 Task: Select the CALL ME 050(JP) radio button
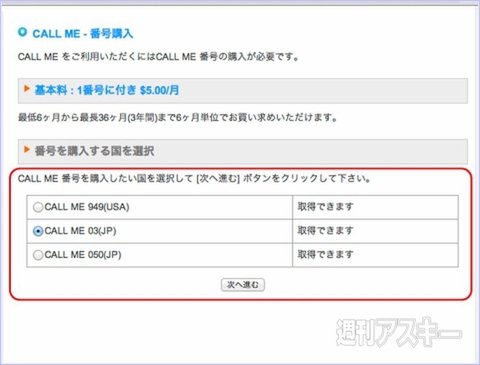click(38, 255)
